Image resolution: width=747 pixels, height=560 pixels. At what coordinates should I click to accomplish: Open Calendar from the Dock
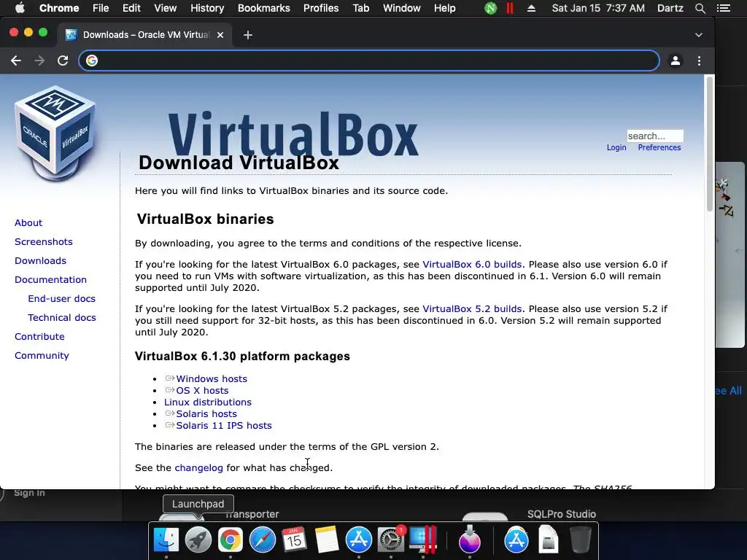click(x=294, y=540)
